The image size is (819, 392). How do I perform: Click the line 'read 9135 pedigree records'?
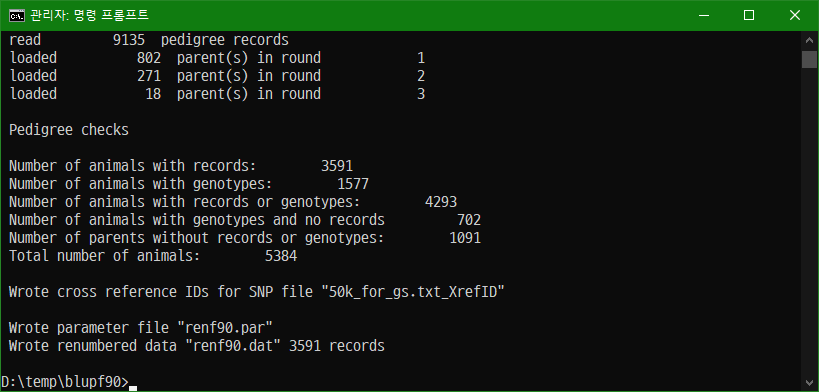tap(149, 40)
